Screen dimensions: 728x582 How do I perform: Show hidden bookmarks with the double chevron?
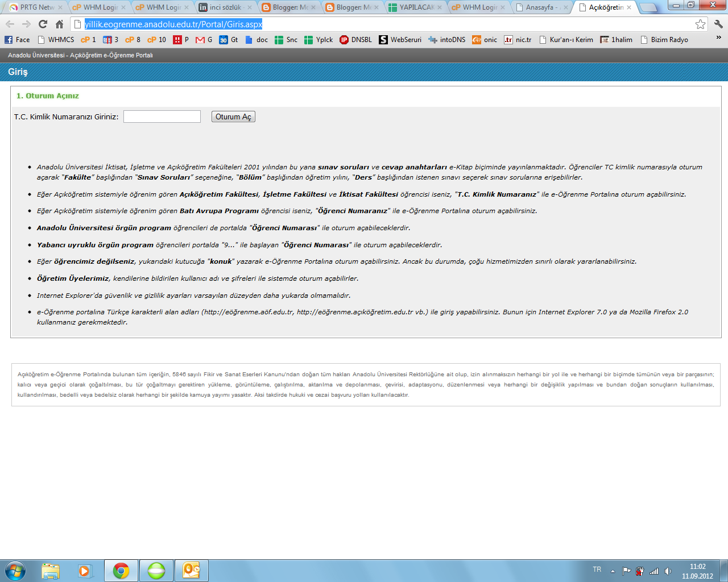(718, 38)
